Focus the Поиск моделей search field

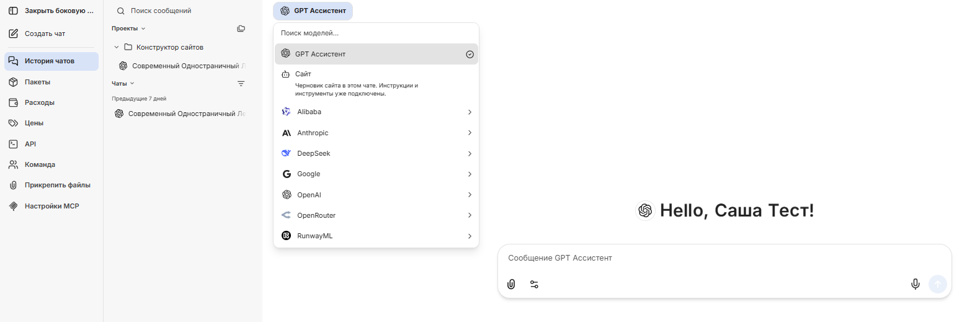(376, 33)
